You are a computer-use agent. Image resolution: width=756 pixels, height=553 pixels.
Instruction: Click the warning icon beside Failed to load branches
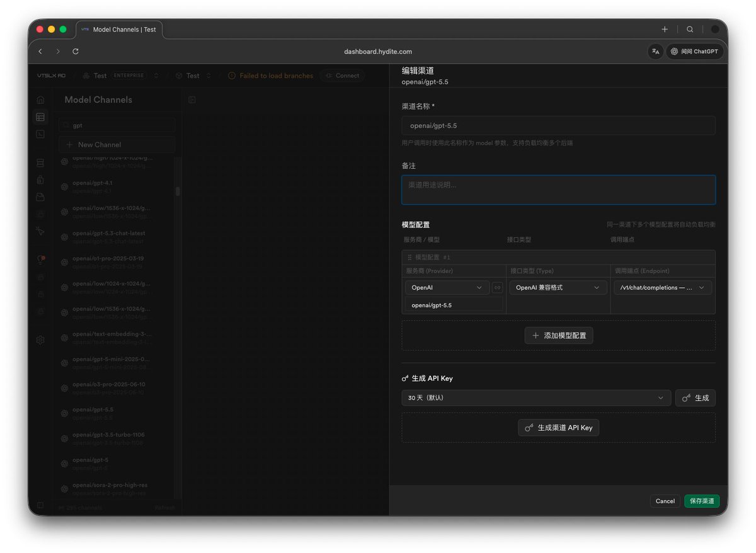click(x=232, y=76)
